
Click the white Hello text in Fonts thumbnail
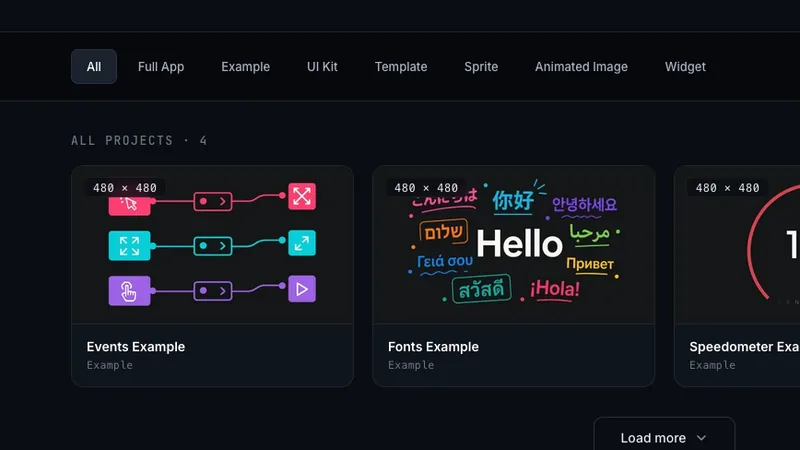coord(519,243)
